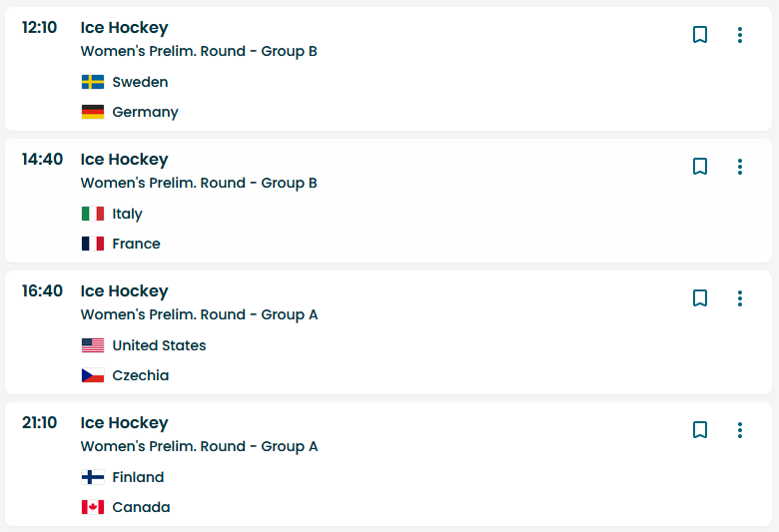The image size is (779, 532).
Task: Open three-dot menu for United States vs Czechia
Action: [740, 298]
